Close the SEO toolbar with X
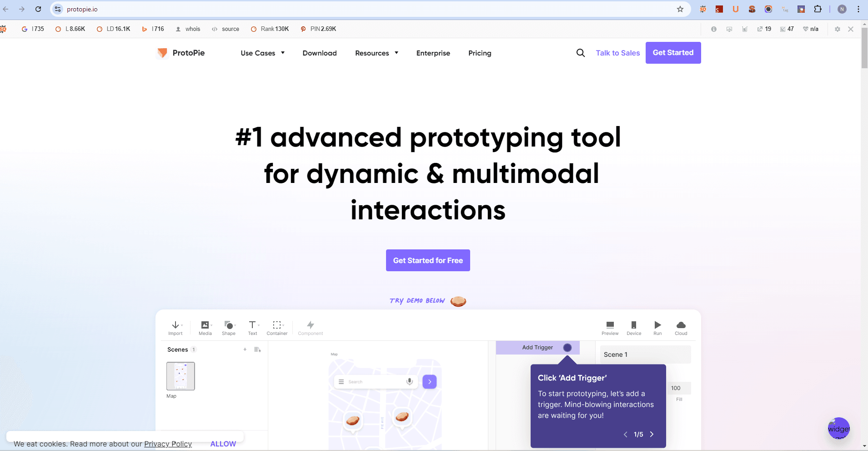The height and width of the screenshot is (451, 868). point(851,29)
